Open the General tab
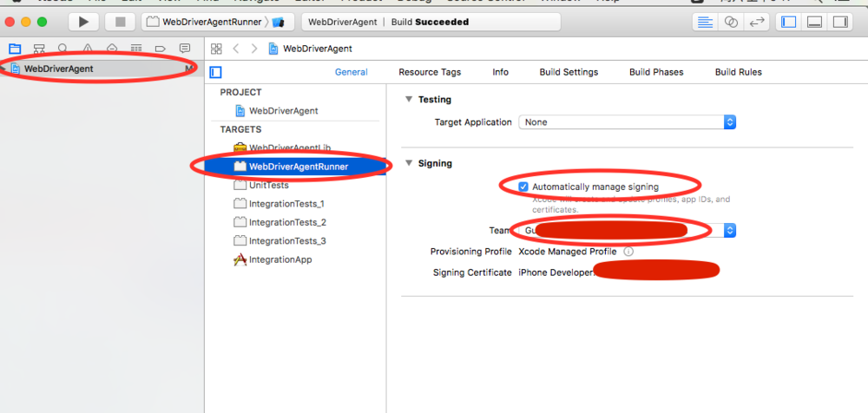Screen dimensions: 868x413 pos(351,72)
